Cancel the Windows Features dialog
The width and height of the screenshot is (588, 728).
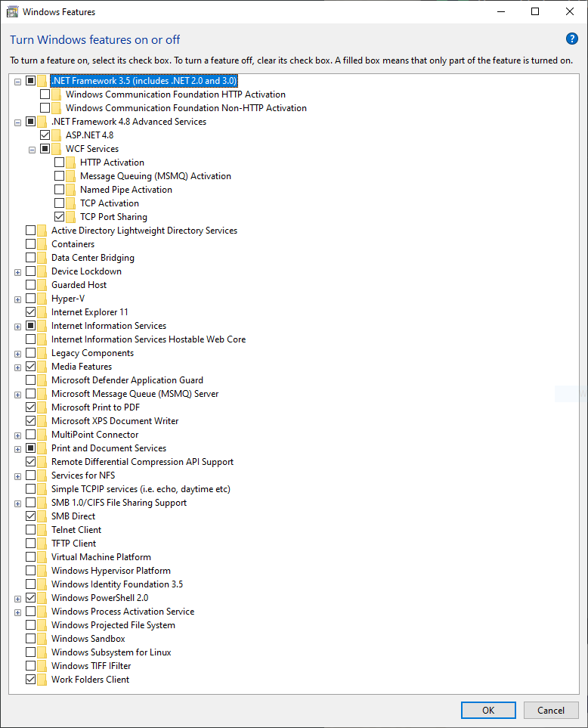coord(551,710)
